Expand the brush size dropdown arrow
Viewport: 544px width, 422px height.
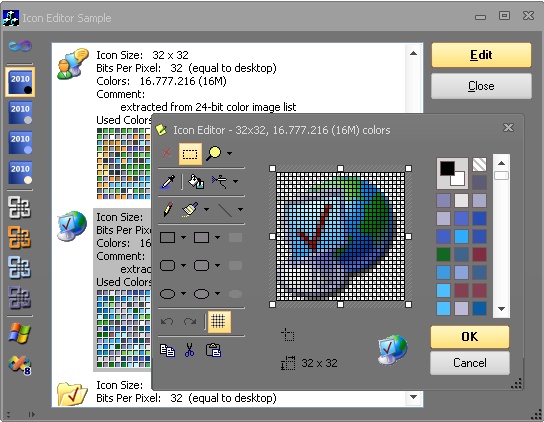tap(206, 210)
